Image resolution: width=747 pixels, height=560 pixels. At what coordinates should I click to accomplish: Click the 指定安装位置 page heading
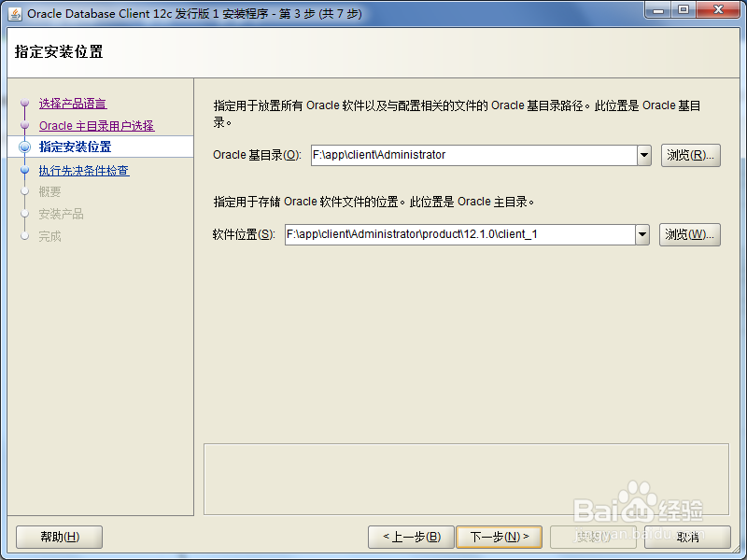(59, 51)
